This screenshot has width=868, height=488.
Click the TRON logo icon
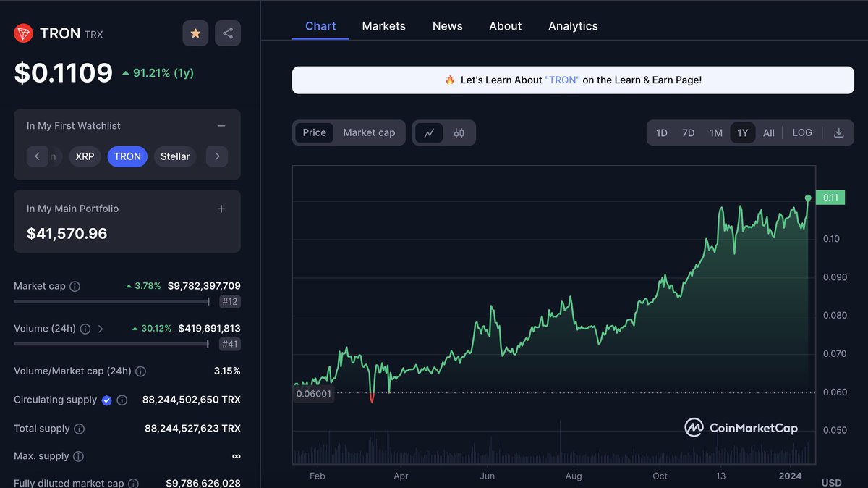click(23, 33)
